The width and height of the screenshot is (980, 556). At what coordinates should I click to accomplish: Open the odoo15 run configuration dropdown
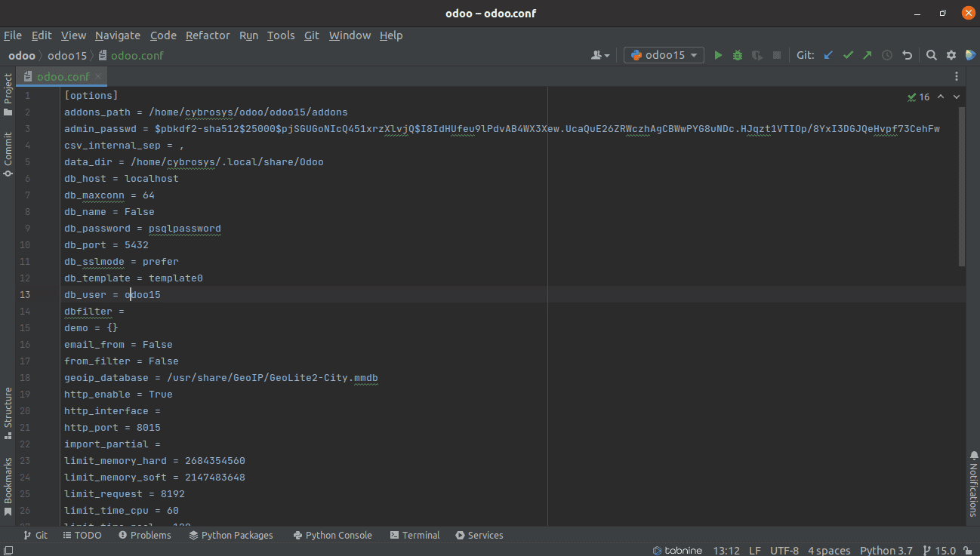click(664, 55)
